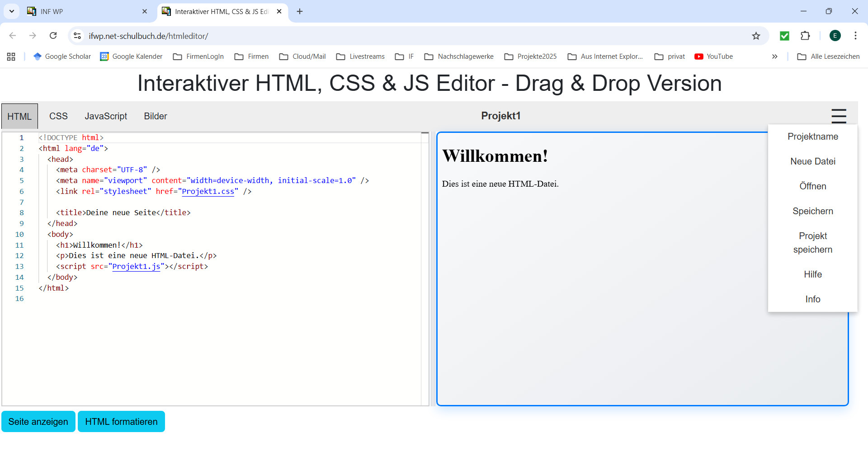Viewport: 868px width, 461px height.
Task: Open the Chrome three-dot menu
Action: point(855,36)
